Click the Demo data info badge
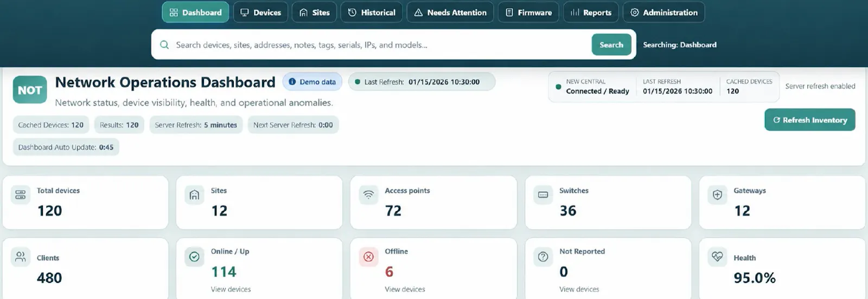 pyautogui.click(x=312, y=82)
